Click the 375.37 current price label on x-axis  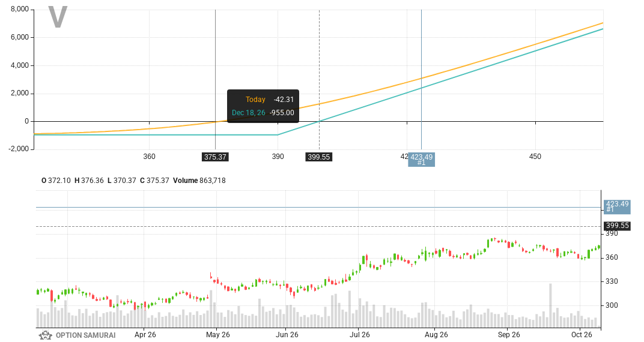(215, 157)
